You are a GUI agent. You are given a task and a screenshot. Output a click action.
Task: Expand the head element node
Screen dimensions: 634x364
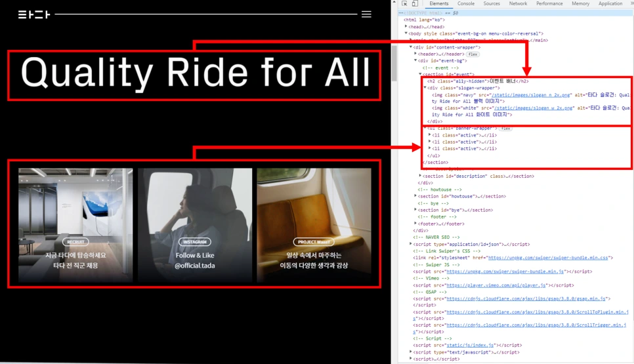[406, 27]
